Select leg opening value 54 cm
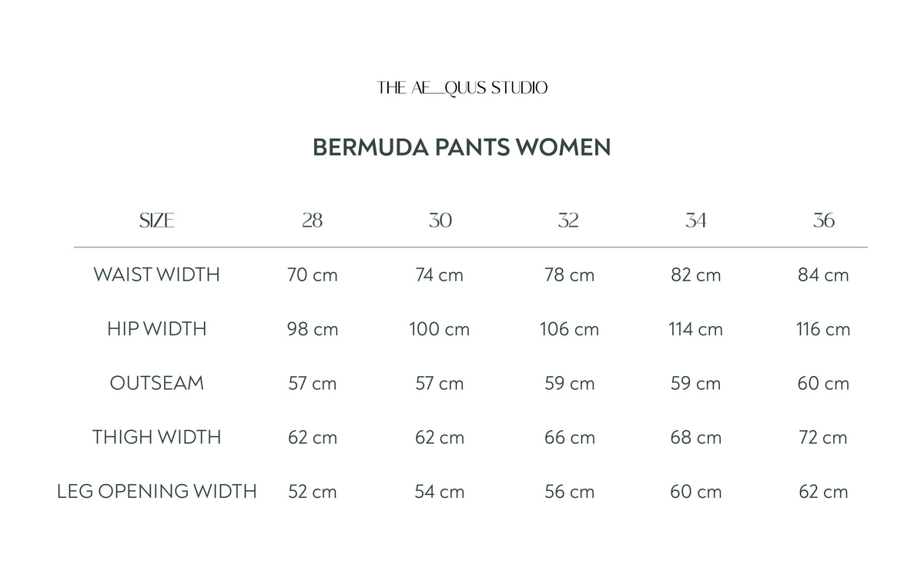 (x=440, y=491)
